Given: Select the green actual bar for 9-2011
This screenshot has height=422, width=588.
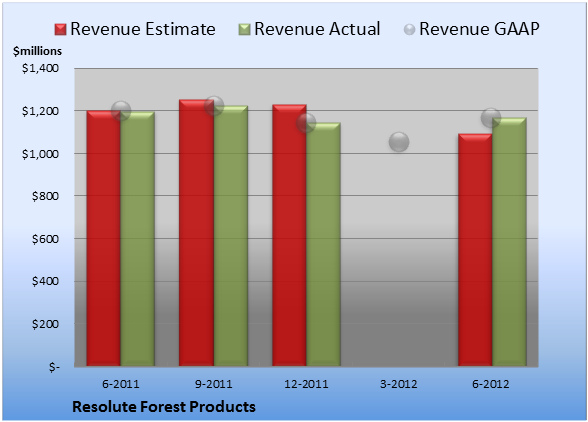Looking at the screenshot, I should tap(231, 236).
